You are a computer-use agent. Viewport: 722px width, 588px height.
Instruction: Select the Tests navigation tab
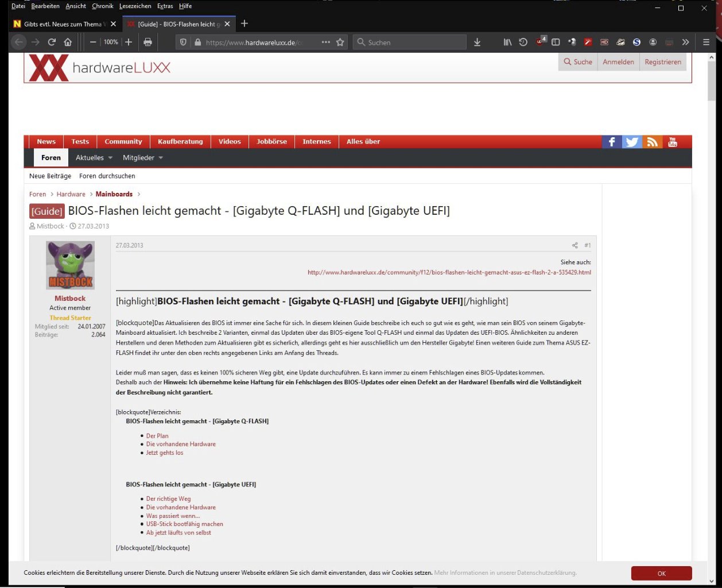coord(80,142)
